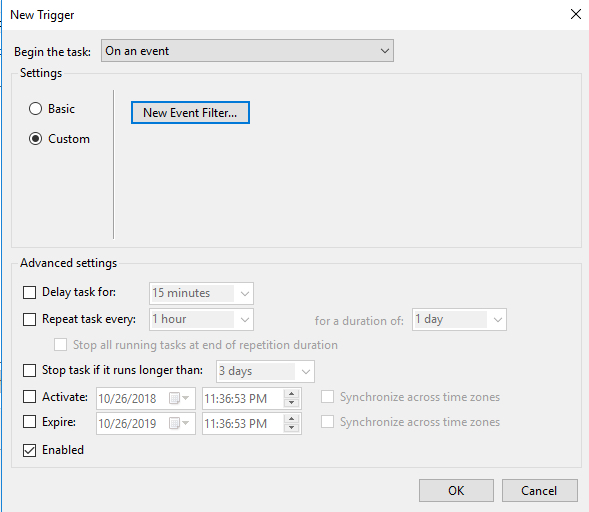Increase the Activate time with up arrow
The height and width of the screenshot is (512, 589).
[291, 394]
